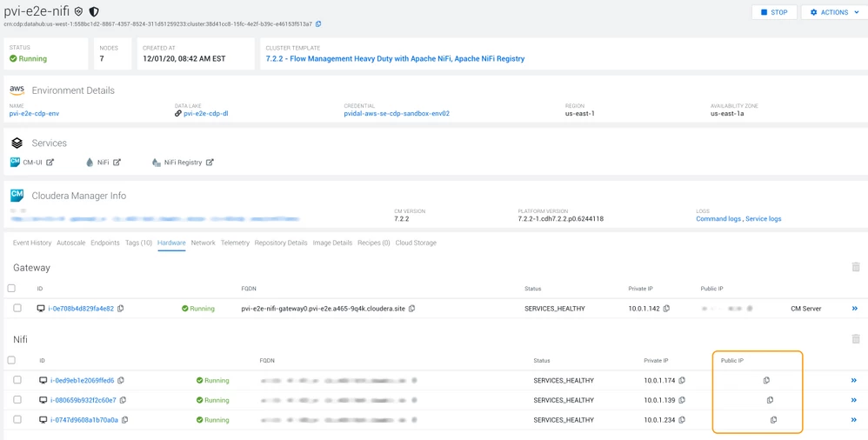The image size is (868, 440).
Task: Open instance i-0747d9608a1b70a0a link
Action: [x=84, y=420]
